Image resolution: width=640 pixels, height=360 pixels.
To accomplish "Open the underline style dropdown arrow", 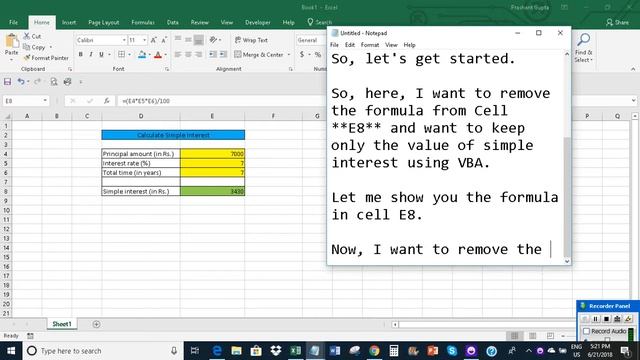I will point(109,55).
